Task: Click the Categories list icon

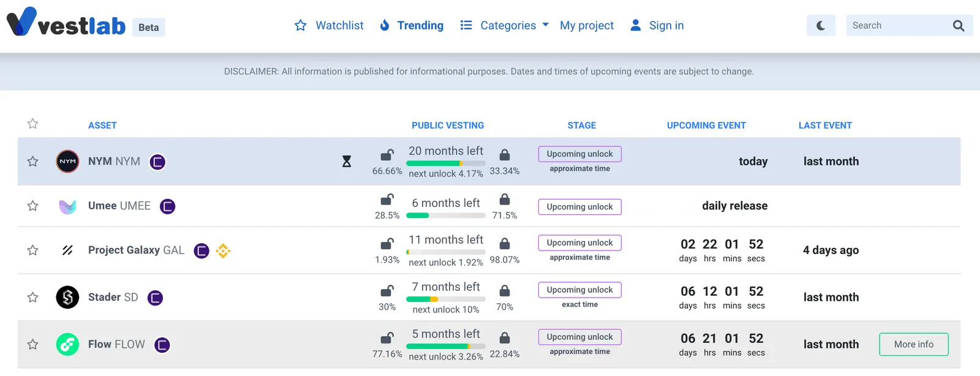Action: pos(466,25)
